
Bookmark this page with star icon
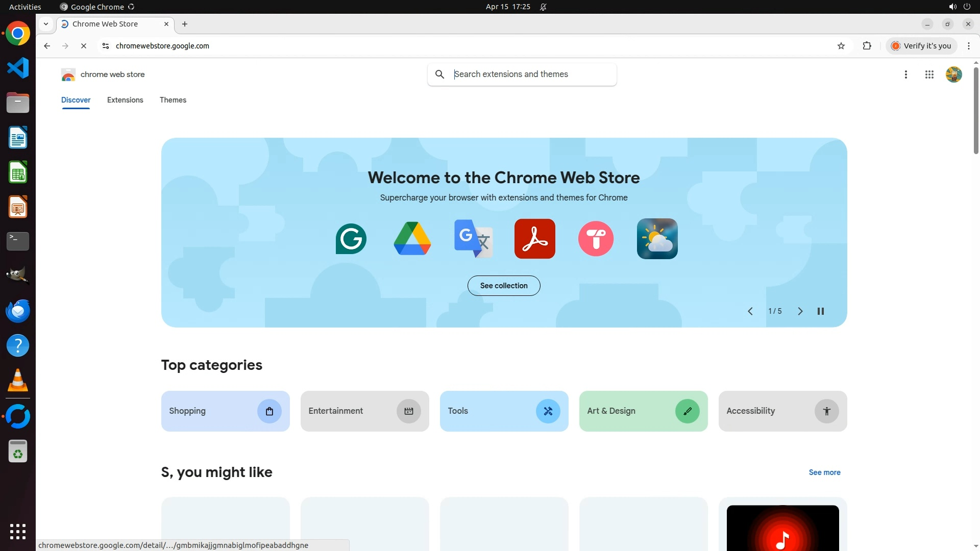[841, 46]
